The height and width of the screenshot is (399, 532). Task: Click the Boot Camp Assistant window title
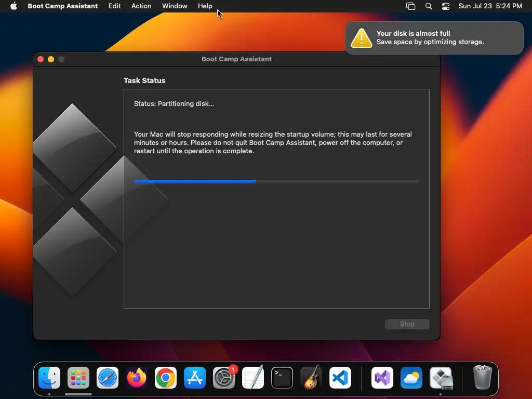click(236, 59)
